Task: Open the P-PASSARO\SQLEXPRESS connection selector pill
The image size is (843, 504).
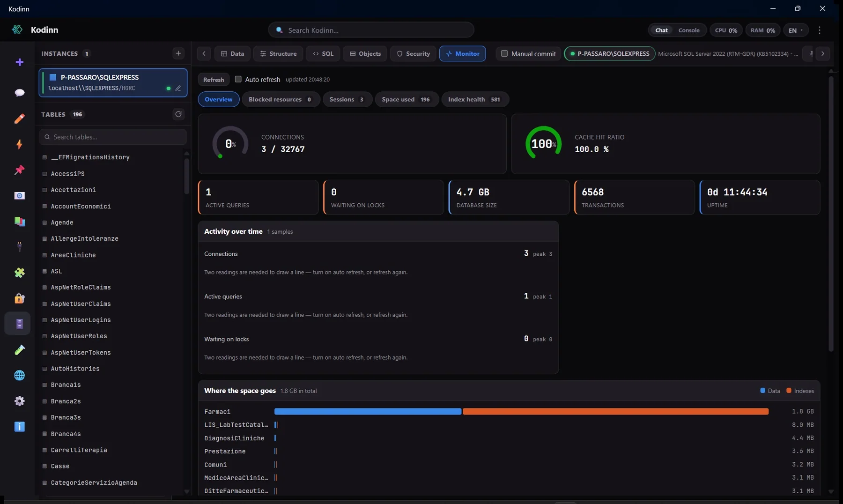Action: tap(609, 53)
